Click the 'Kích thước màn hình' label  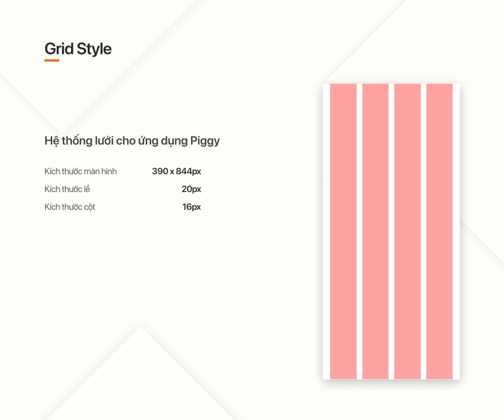point(80,171)
